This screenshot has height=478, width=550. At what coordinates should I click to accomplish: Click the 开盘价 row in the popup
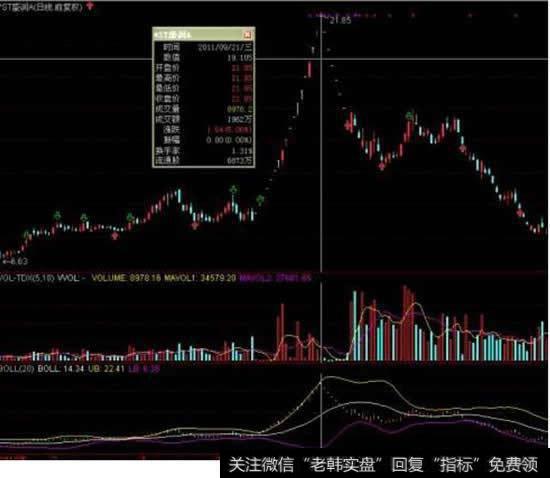coord(204,68)
